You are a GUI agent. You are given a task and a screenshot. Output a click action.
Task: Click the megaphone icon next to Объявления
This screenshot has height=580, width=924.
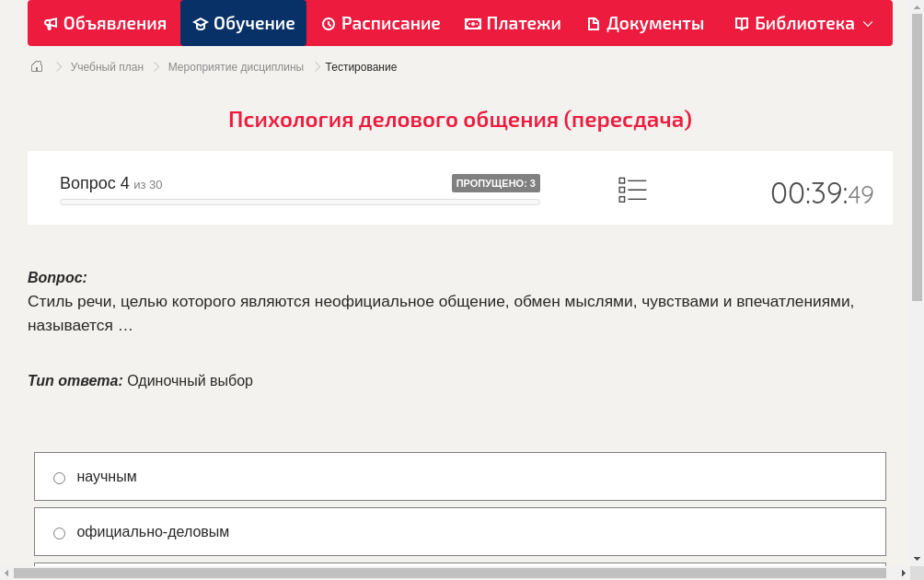(51, 23)
